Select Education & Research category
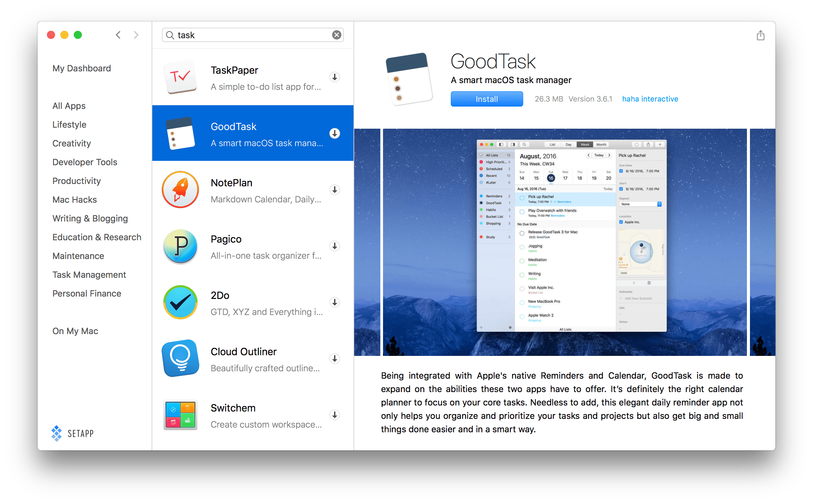813x504 pixels. click(x=97, y=237)
